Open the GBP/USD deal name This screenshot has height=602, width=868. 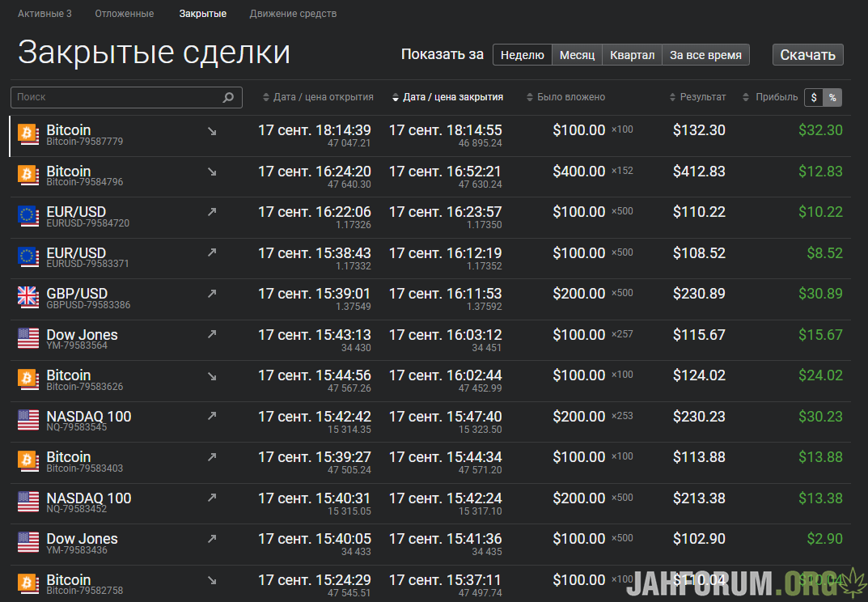point(77,294)
